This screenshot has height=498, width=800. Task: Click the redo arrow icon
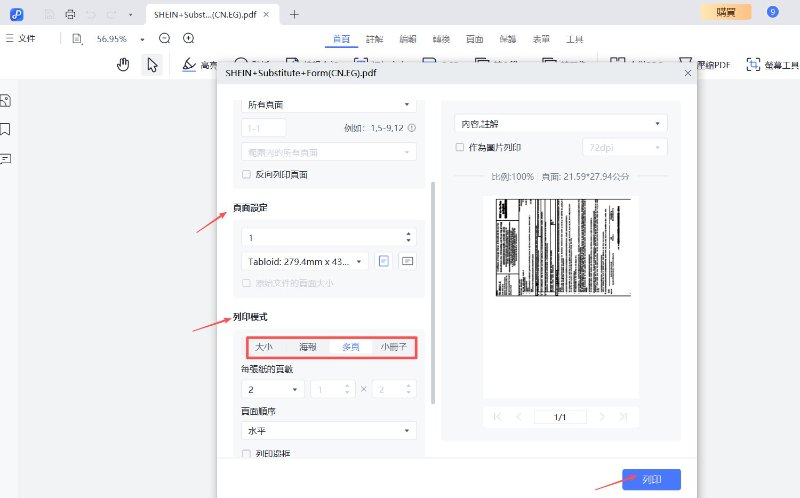[x=111, y=14]
